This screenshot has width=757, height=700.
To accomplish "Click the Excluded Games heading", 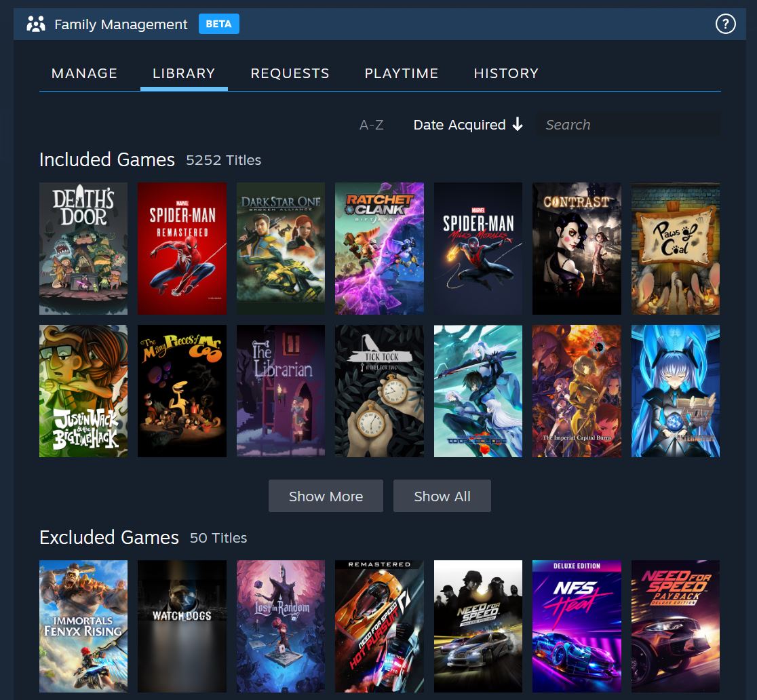I will 109,538.
